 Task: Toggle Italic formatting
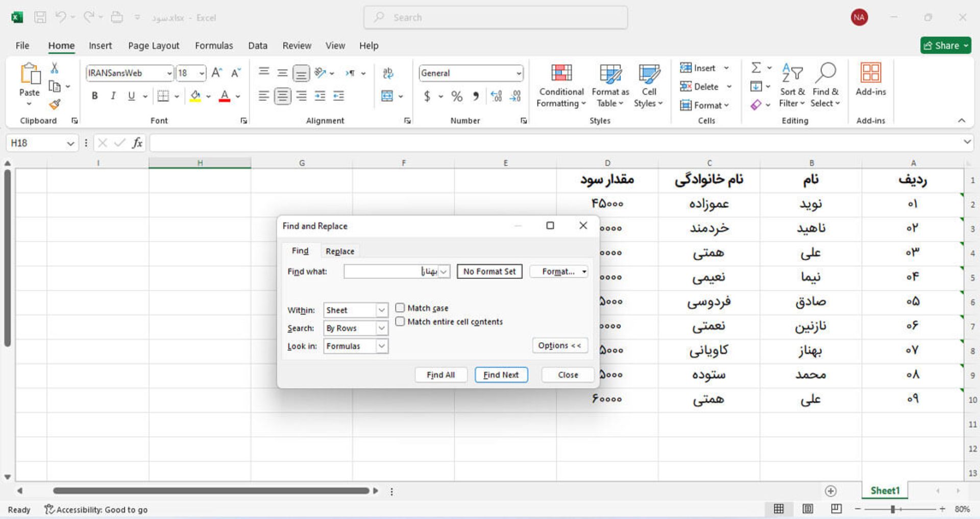pyautogui.click(x=113, y=96)
